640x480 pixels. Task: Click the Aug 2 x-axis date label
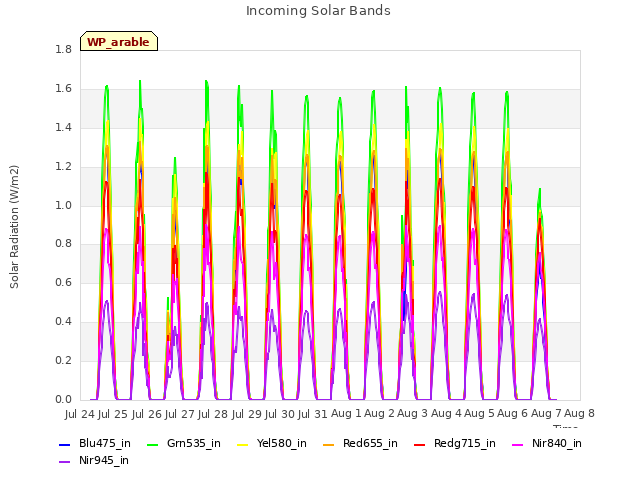click(380, 414)
